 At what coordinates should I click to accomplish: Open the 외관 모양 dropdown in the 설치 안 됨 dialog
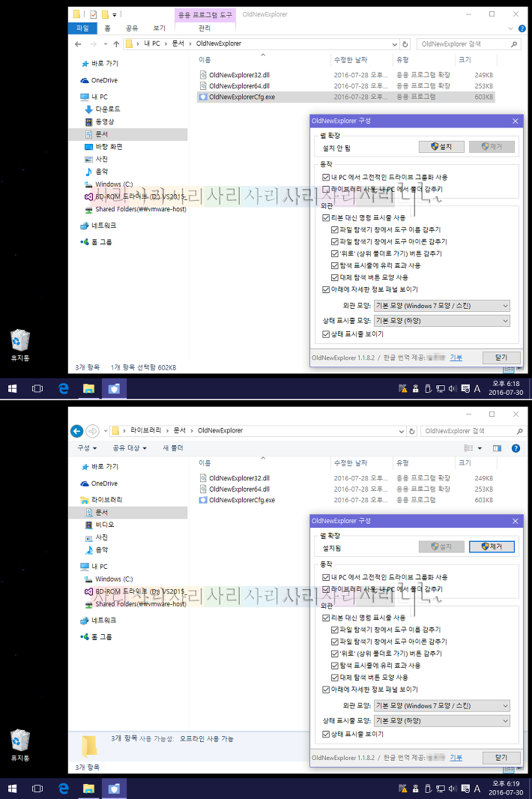[x=442, y=306]
